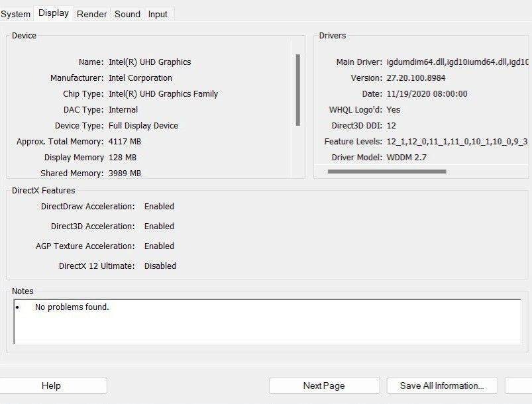532x404 pixels.
Task: Click 'Intel(R) UHD Graphics Family' chip type
Action: pyautogui.click(x=163, y=94)
